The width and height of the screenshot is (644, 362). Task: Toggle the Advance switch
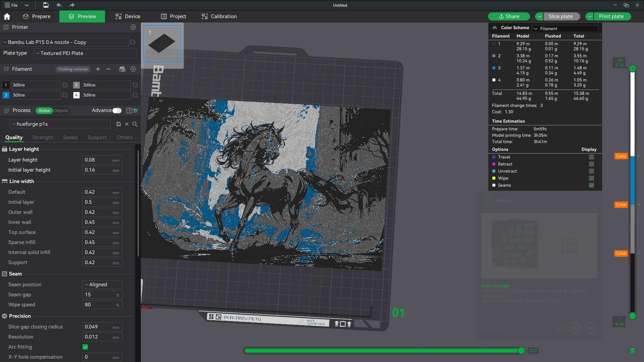117,111
